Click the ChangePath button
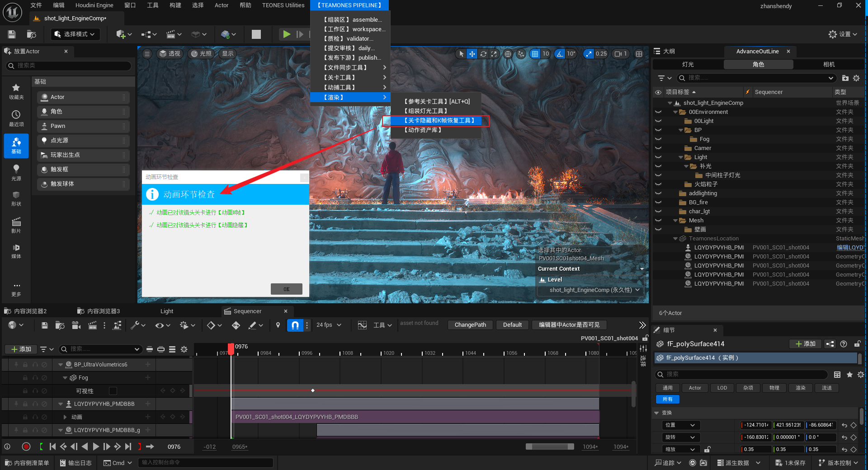 click(x=470, y=325)
